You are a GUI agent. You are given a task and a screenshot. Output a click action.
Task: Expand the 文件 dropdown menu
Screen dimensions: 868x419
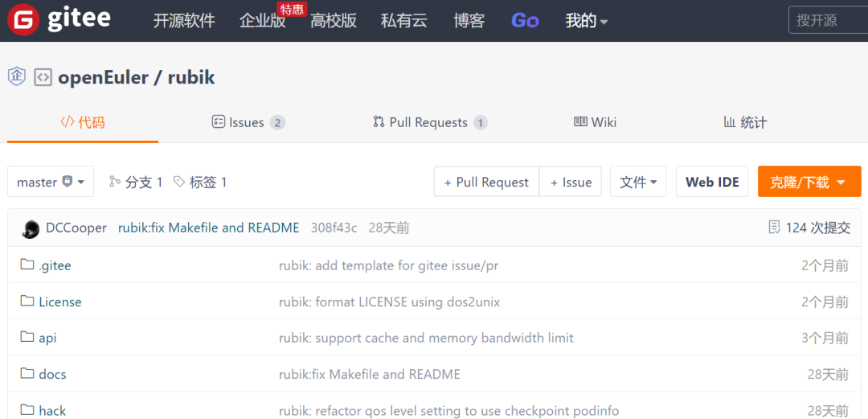coord(638,182)
